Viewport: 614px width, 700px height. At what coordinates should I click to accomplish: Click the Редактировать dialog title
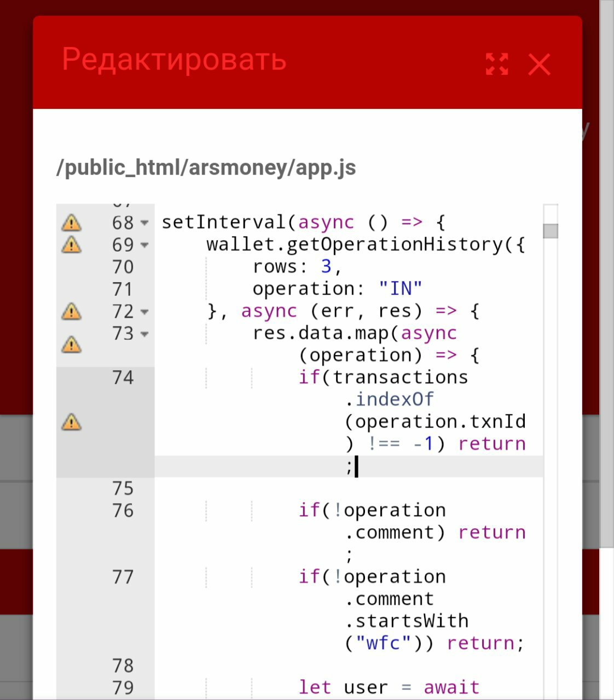point(174,59)
